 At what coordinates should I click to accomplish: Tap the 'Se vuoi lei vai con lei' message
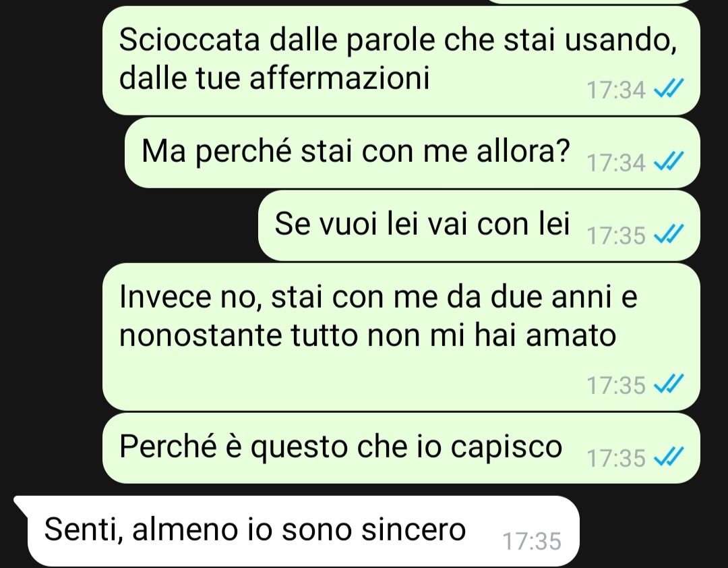[x=479, y=225]
